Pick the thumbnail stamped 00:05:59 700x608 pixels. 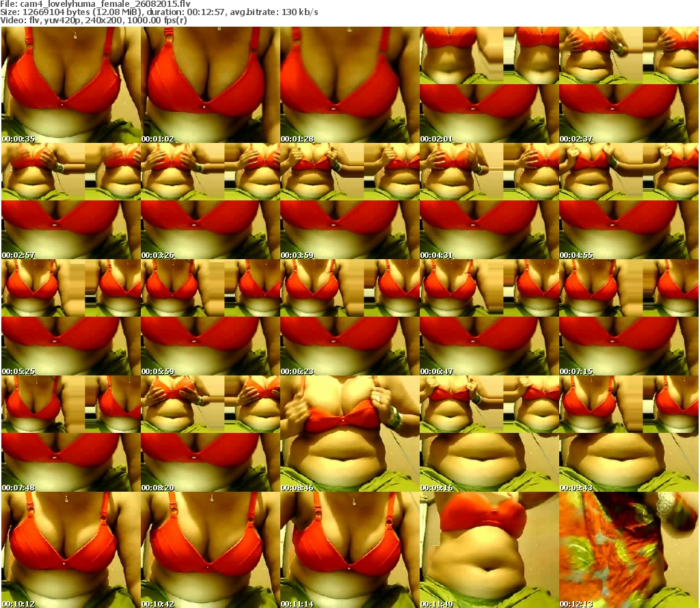click(x=211, y=317)
